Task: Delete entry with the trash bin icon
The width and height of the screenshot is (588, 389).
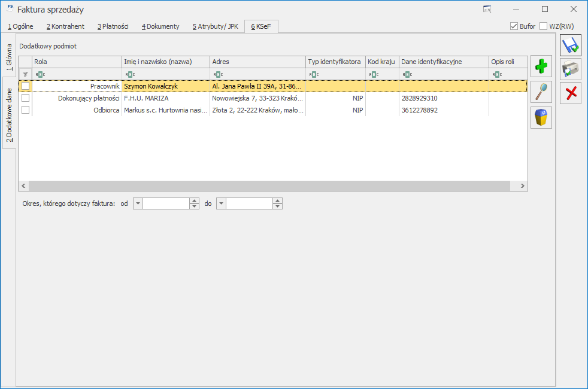Action: pyautogui.click(x=541, y=118)
